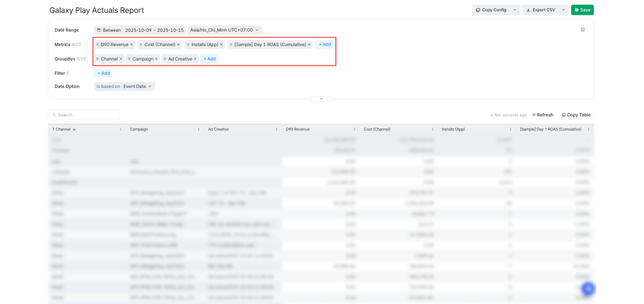Save the report
Image resolution: width=644 pixels, height=304 pixels.
pyautogui.click(x=582, y=10)
